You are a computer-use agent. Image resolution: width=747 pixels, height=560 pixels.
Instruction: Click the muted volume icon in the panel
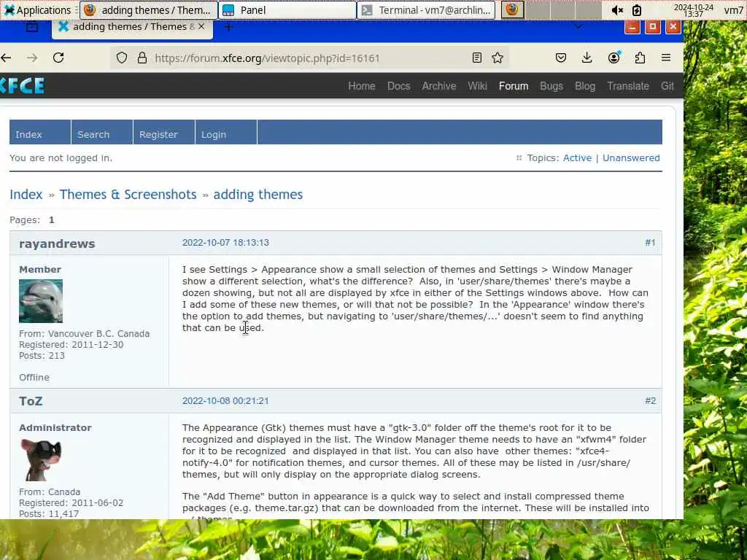click(x=617, y=10)
